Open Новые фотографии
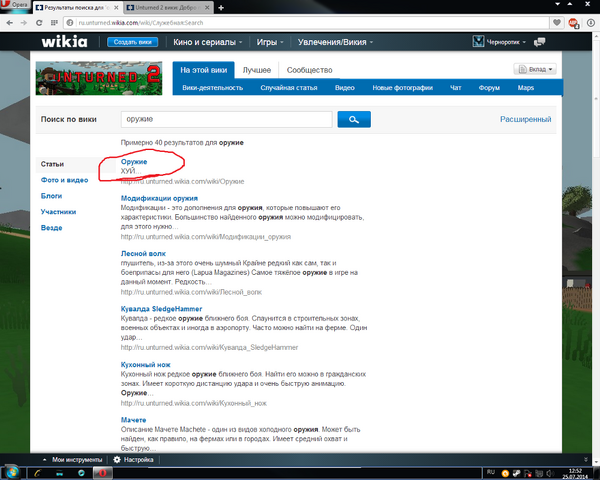 click(403, 88)
